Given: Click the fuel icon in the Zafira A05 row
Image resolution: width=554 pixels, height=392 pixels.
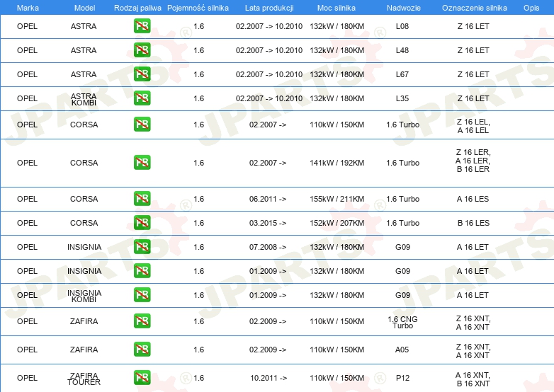Looking at the screenshot, I should (x=142, y=350).
